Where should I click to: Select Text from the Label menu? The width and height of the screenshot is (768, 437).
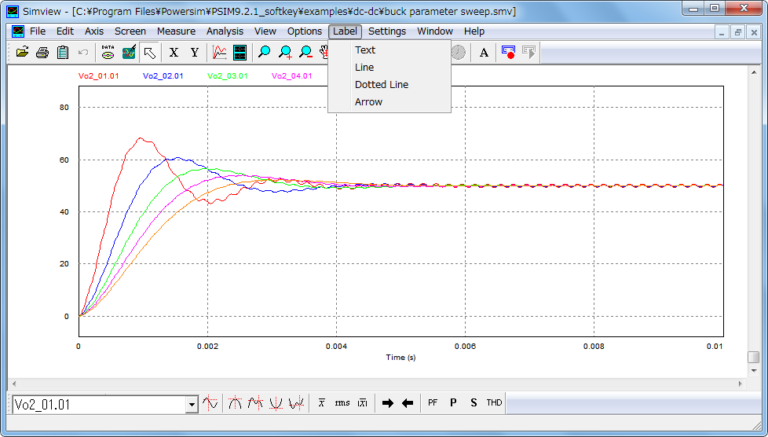click(x=365, y=50)
